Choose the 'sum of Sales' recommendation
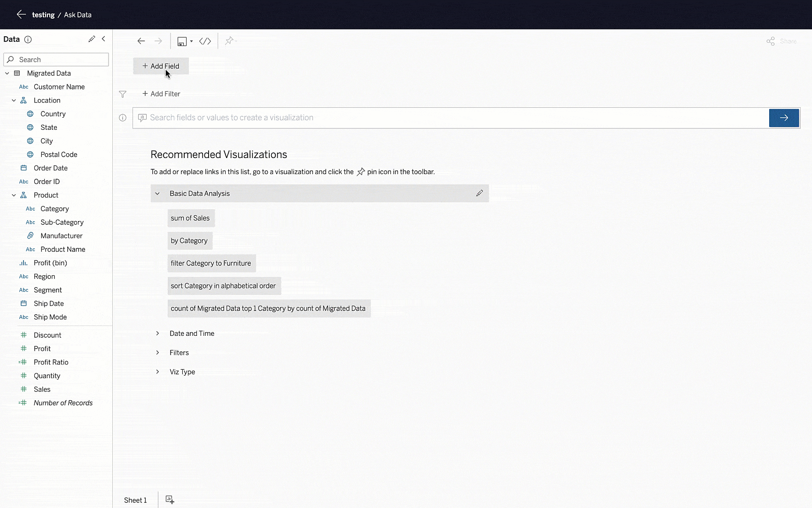The image size is (812, 508). click(x=190, y=218)
